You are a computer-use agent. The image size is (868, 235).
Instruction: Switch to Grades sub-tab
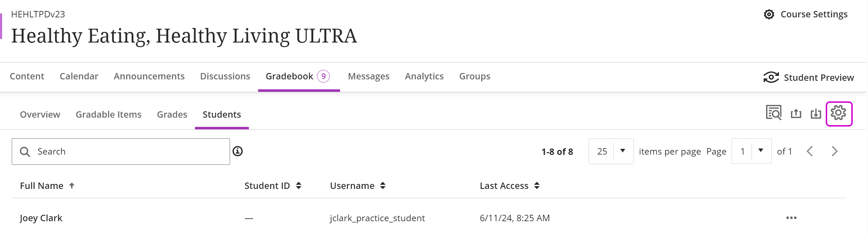click(x=172, y=114)
